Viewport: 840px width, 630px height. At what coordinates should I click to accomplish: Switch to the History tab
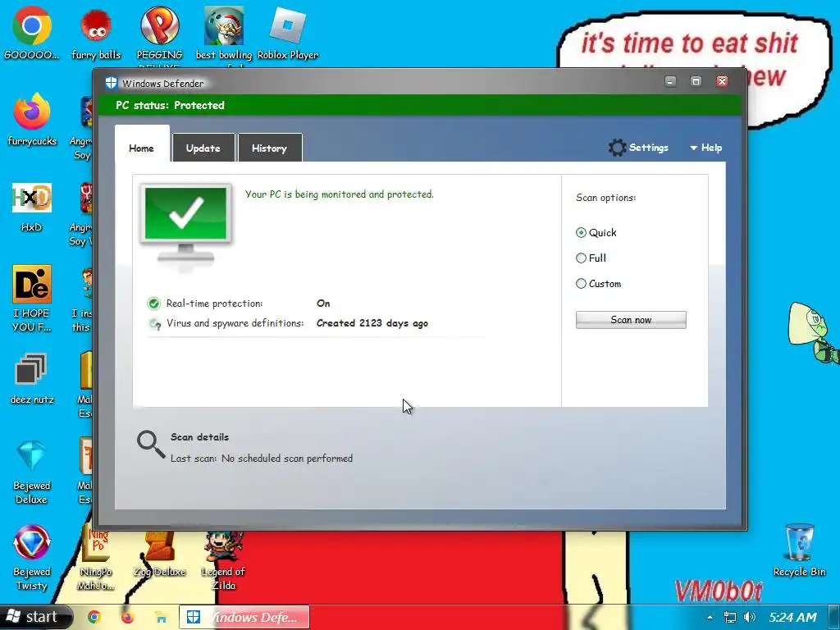[269, 148]
